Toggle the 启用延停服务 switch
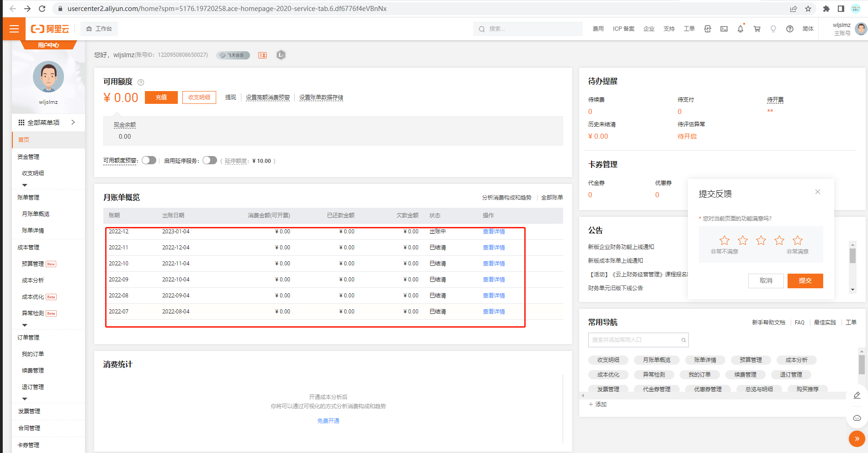868x453 pixels. click(210, 160)
